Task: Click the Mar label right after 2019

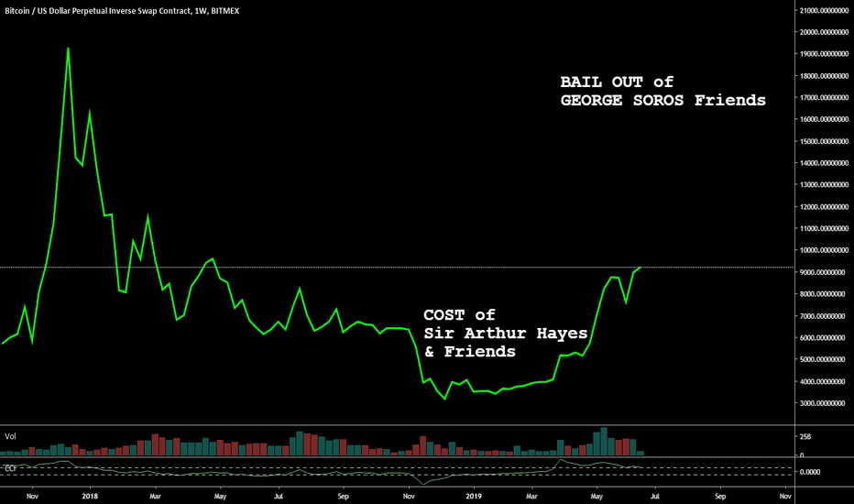Action: [x=531, y=497]
